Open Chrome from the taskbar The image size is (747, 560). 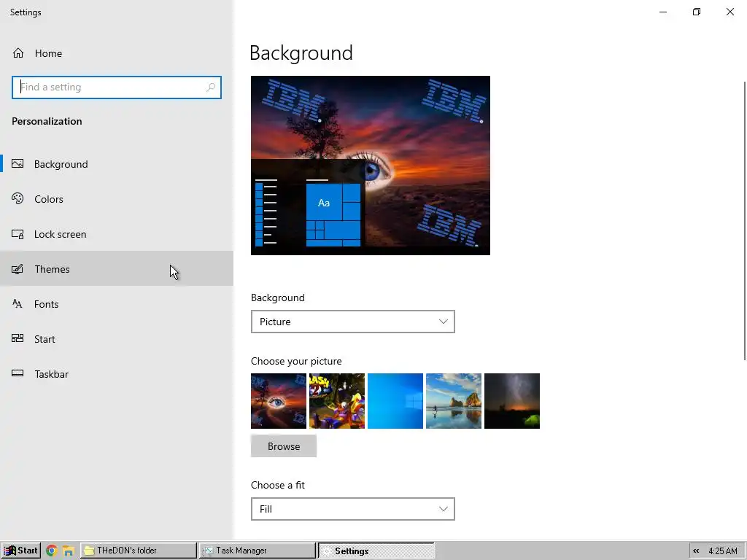point(52,551)
